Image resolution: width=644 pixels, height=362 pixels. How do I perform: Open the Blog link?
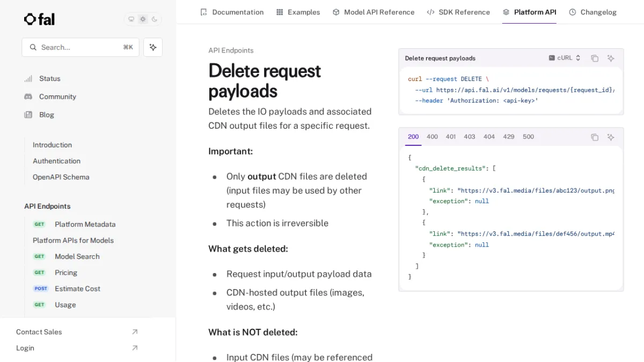click(47, 115)
